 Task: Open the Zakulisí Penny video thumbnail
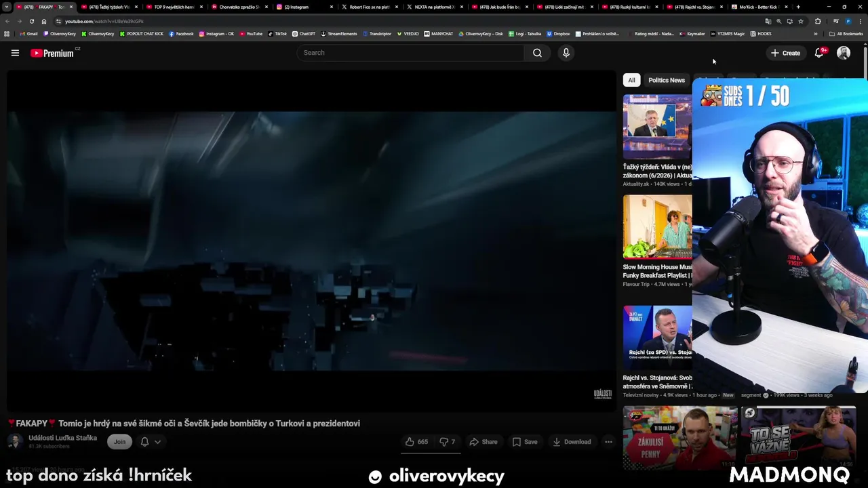[x=680, y=438]
